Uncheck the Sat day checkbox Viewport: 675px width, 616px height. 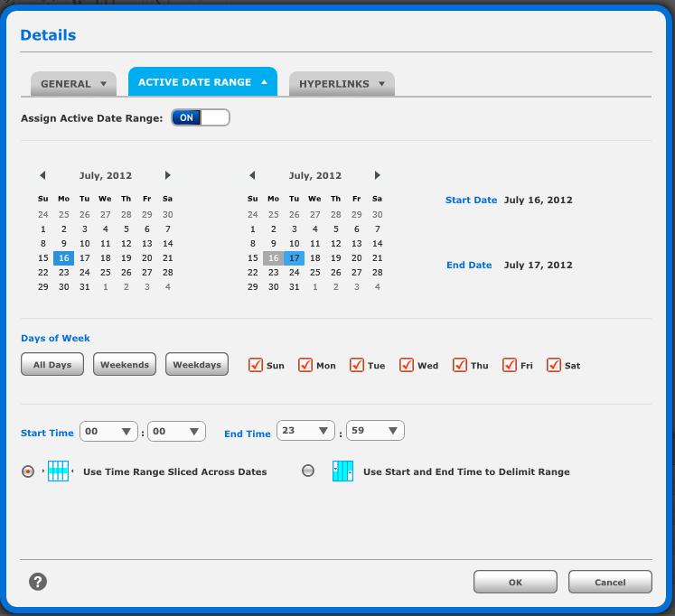click(554, 365)
